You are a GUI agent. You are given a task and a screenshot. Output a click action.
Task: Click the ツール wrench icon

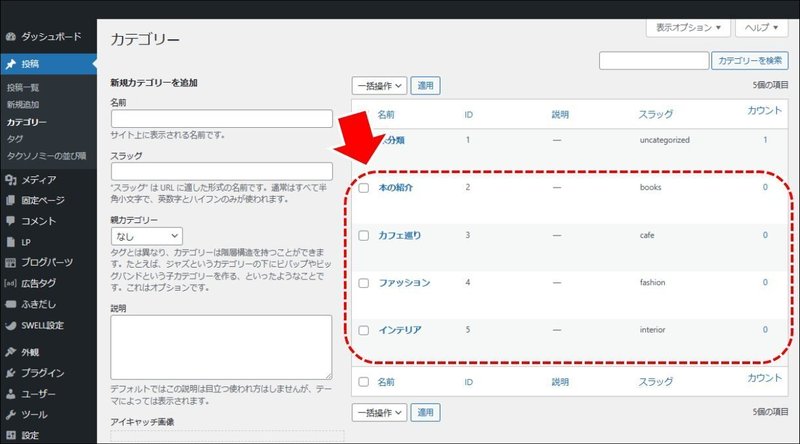[x=11, y=414]
